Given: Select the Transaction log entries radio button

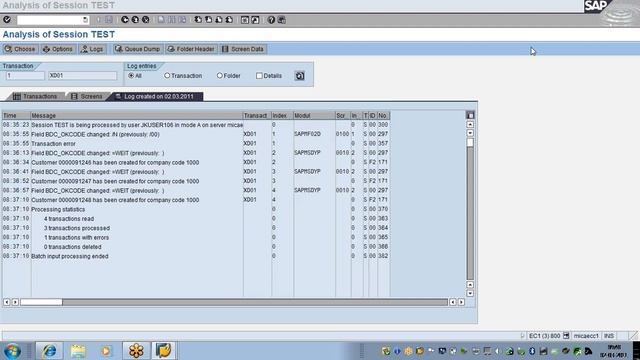Looking at the screenshot, I should pyautogui.click(x=167, y=76).
